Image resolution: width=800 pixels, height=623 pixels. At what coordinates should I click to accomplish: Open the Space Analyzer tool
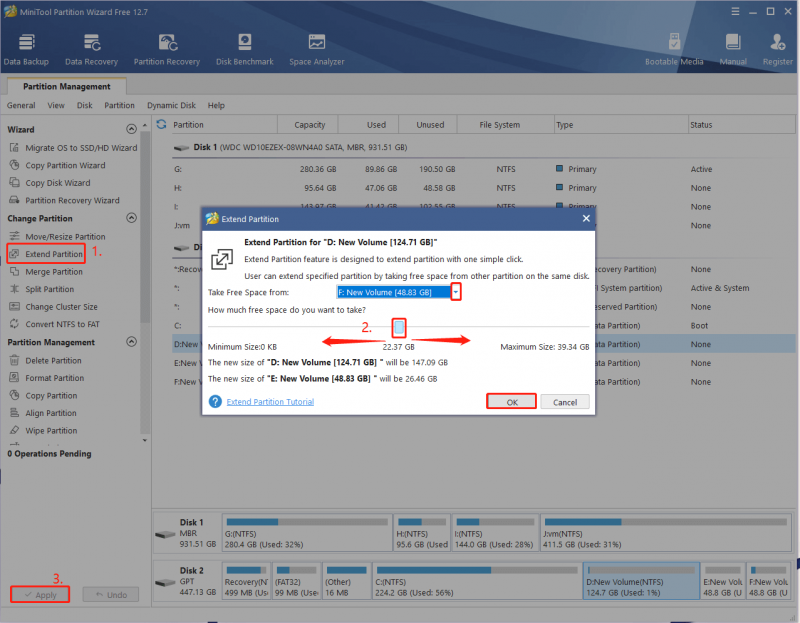click(x=317, y=49)
